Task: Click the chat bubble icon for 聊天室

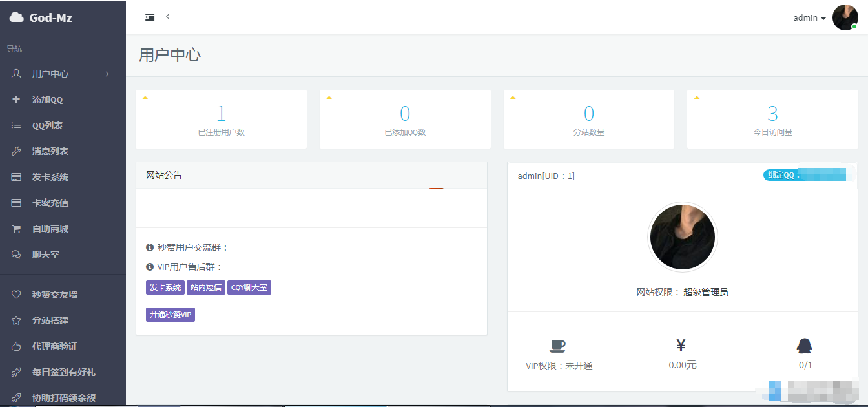Action: [x=16, y=255]
